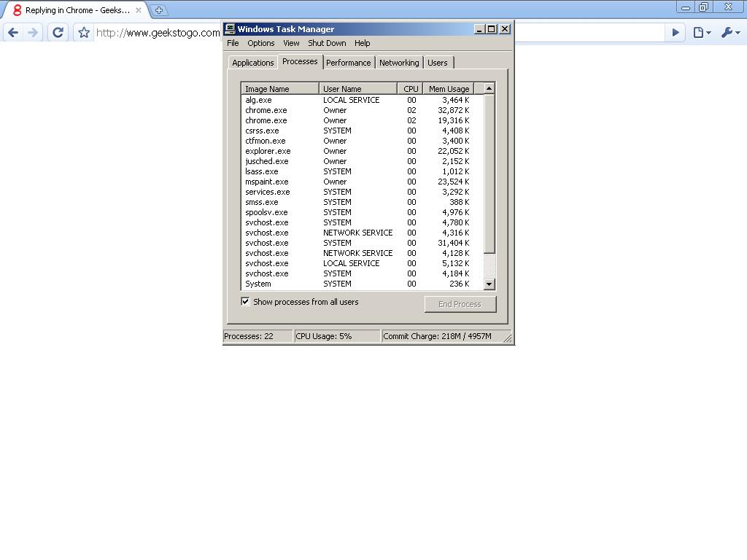Select the csrss.exe process
The image size is (747, 560).
tap(362, 131)
